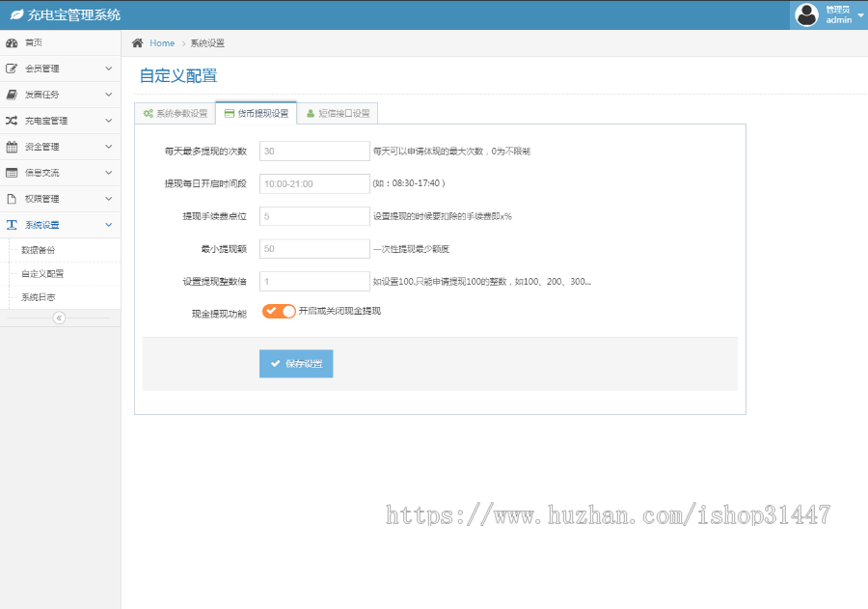Click the 开启或关闭现金提现 hint text
This screenshot has height=609, width=868.
tap(339, 311)
